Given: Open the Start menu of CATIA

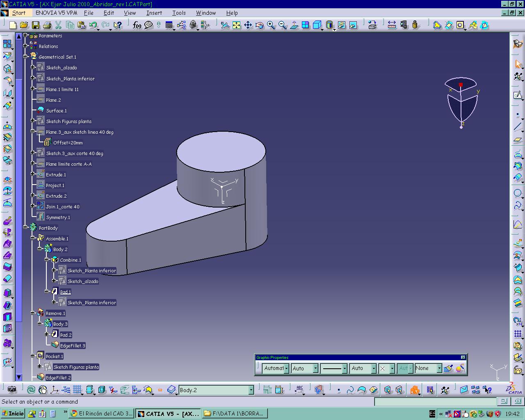Looking at the screenshot, I should pyautogui.click(x=19, y=13).
